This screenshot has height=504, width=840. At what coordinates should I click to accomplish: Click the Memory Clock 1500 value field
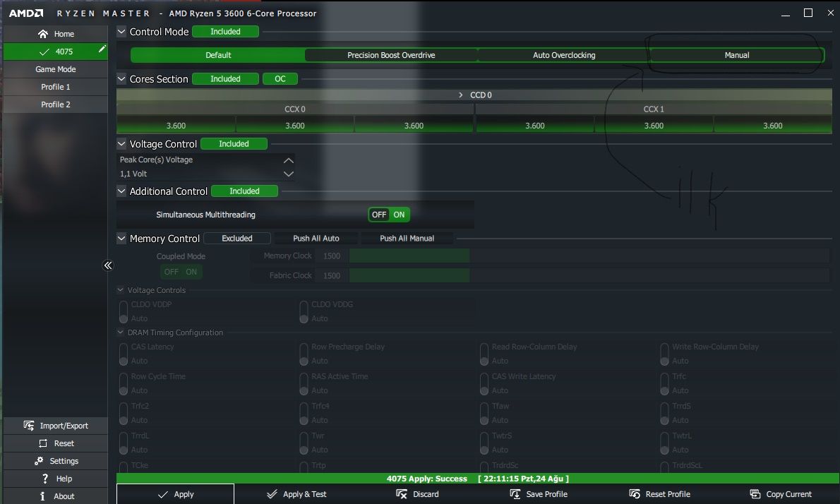pos(332,256)
